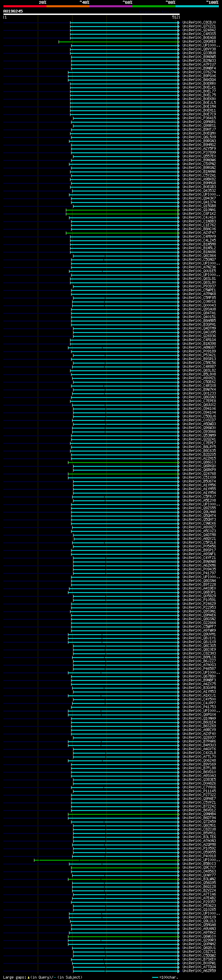The height and width of the screenshot is (980, 222).
Task: Open hit UniRef100_Q6RKQ0
Action: tap(199, 466)
